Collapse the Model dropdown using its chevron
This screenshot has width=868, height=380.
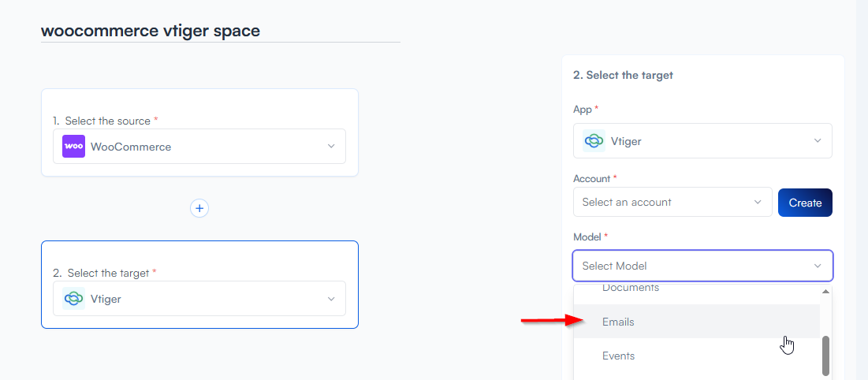tap(818, 266)
